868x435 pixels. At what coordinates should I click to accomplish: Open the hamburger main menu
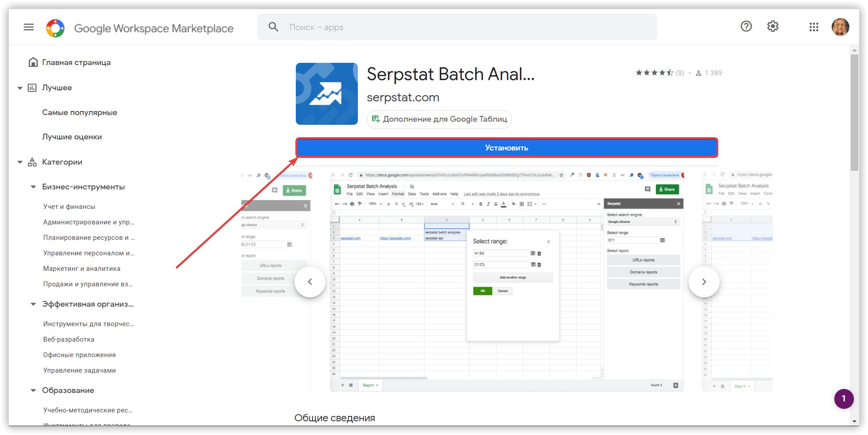29,27
